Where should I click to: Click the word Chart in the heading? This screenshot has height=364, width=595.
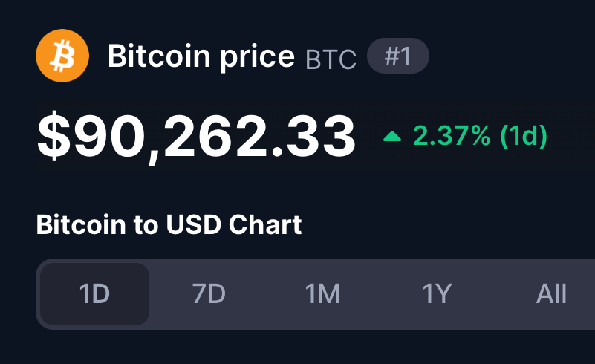coord(265,224)
